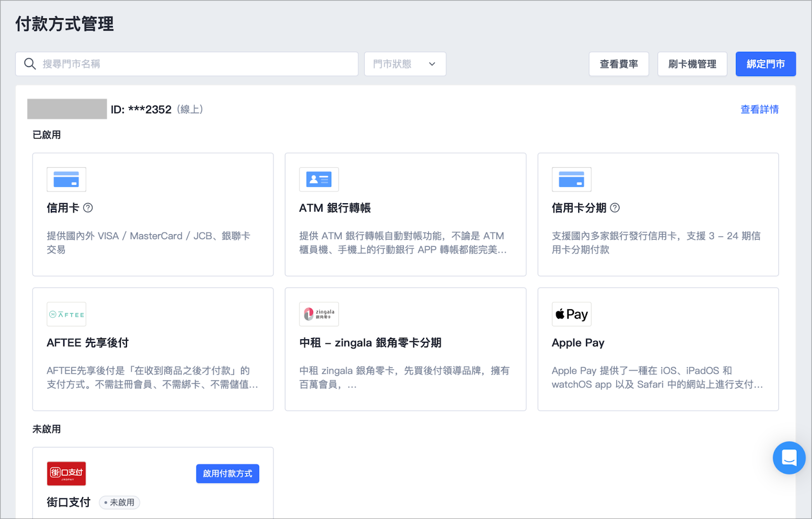Click the 查看費率 button
The width and height of the screenshot is (812, 519).
point(619,64)
